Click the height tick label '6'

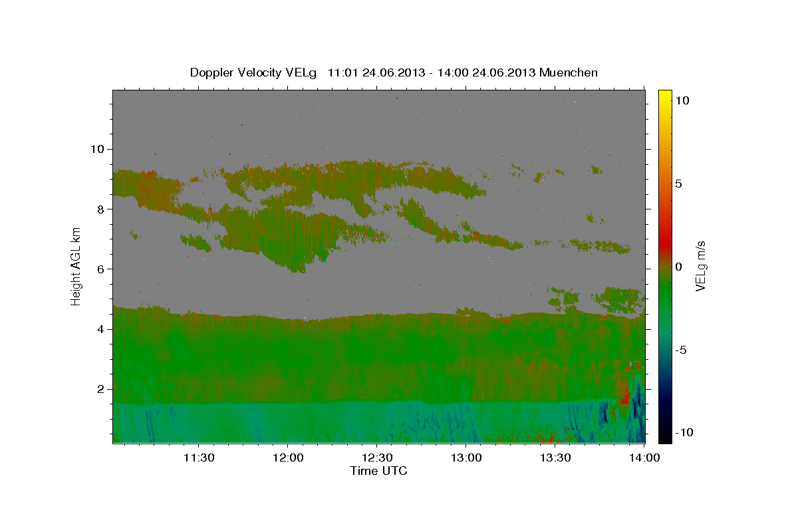pyautogui.click(x=101, y=269)
